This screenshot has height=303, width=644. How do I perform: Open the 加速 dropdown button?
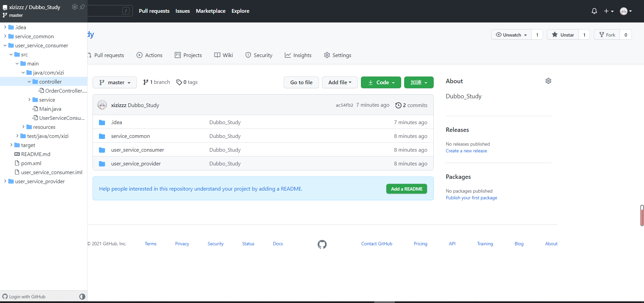click(419, 82)
